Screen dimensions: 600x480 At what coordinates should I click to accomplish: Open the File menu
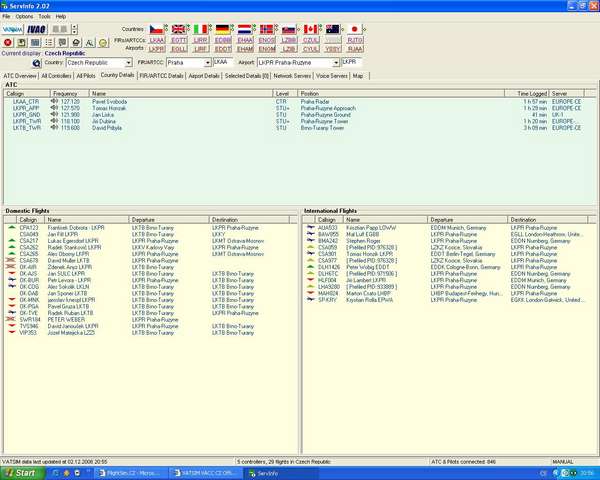[6, 16]
